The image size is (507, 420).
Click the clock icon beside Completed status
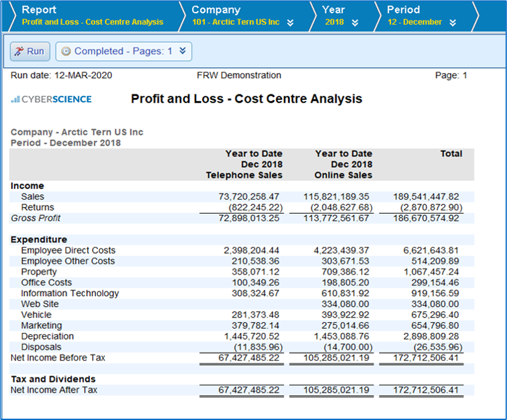[x=66, y=51]
